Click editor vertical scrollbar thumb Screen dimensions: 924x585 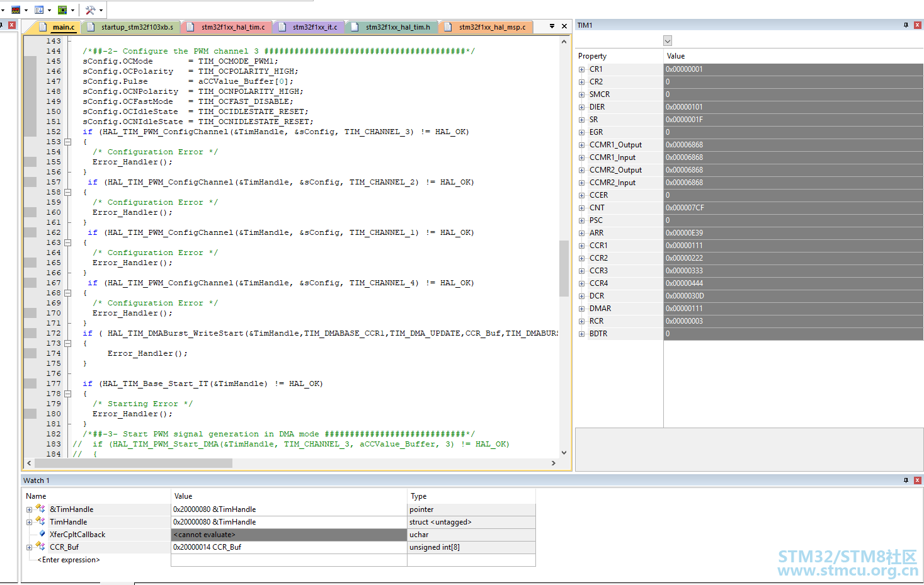coord(564,268)
